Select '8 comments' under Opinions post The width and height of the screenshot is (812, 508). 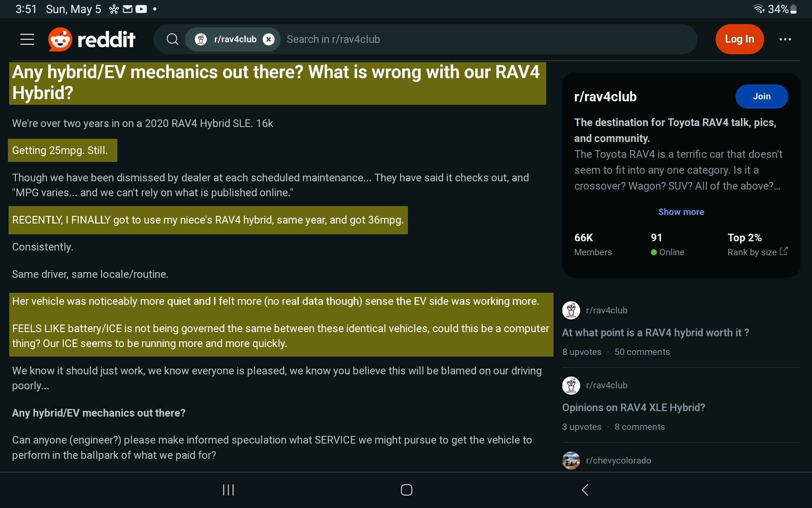[639, 427]
